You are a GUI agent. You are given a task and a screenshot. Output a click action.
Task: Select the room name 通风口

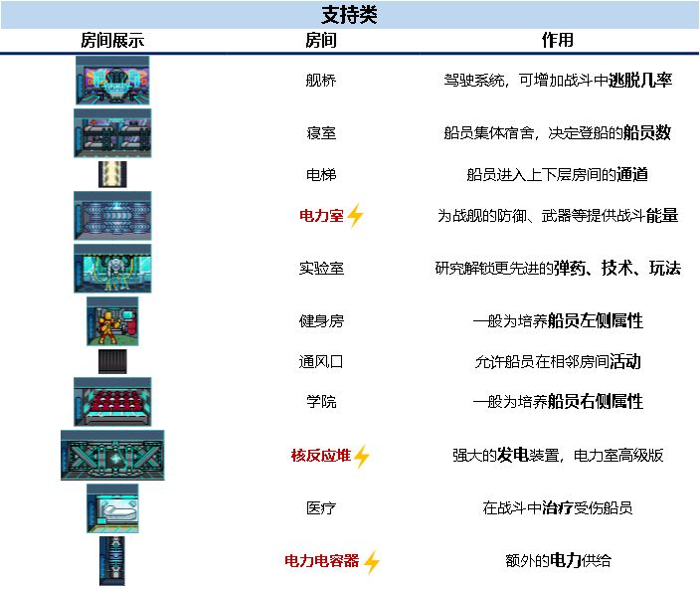pos(321,361)
